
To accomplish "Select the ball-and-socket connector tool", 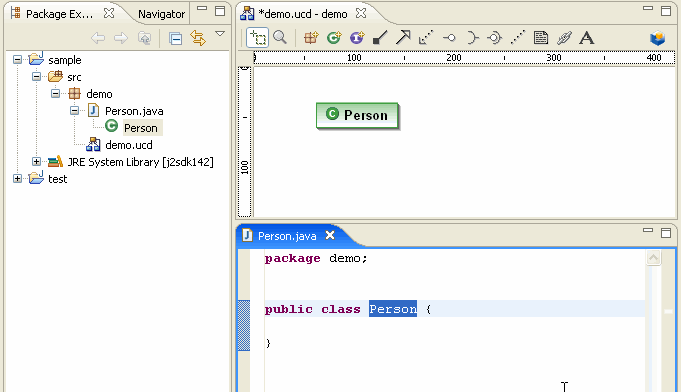I will point(495,38).
